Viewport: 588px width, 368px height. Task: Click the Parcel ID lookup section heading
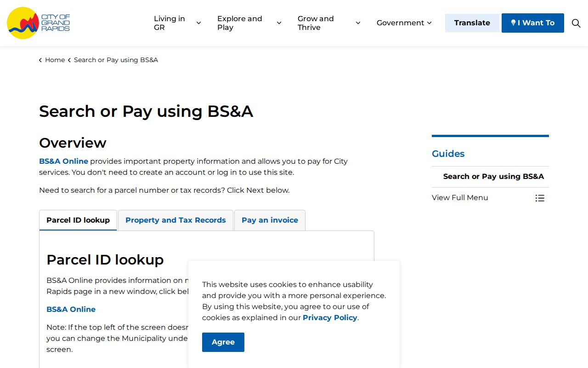point(105,260)
